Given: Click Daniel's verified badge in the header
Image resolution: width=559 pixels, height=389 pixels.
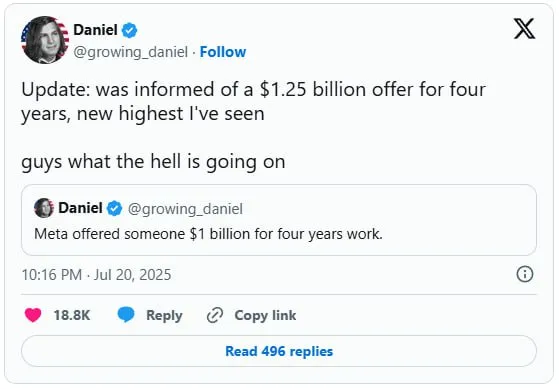Looking at the screenshot, I should pos(129,30).
